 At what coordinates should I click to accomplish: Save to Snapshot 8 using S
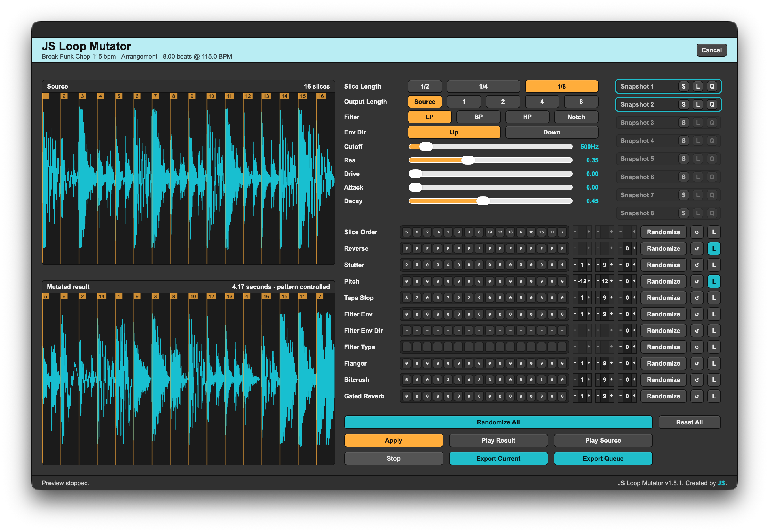[x=683, y=213]
